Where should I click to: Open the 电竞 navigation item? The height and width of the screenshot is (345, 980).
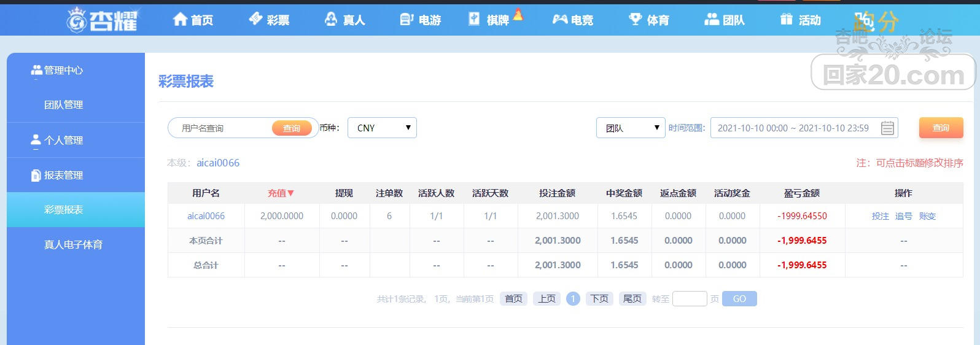pos(573,20)
